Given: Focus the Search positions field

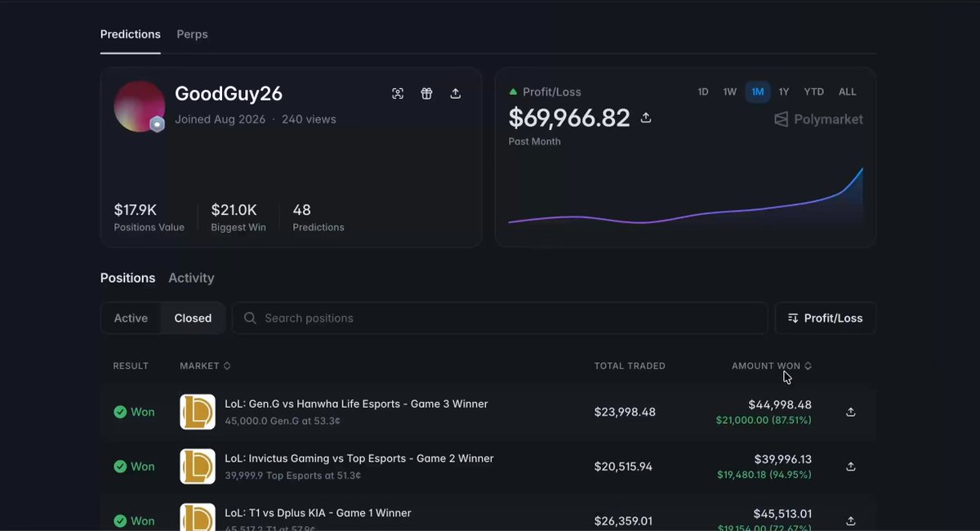Looking at the screenshot, I should pos(500,318).
